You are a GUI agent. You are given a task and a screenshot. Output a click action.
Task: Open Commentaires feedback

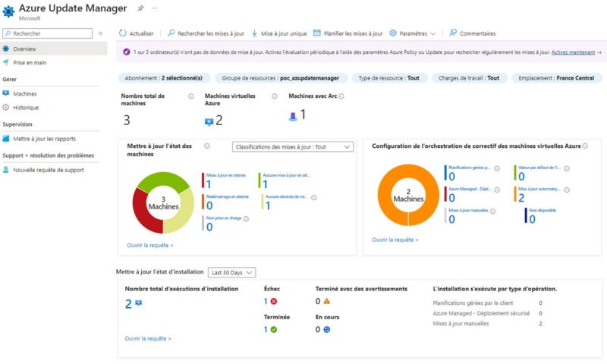tap(472, 33)
